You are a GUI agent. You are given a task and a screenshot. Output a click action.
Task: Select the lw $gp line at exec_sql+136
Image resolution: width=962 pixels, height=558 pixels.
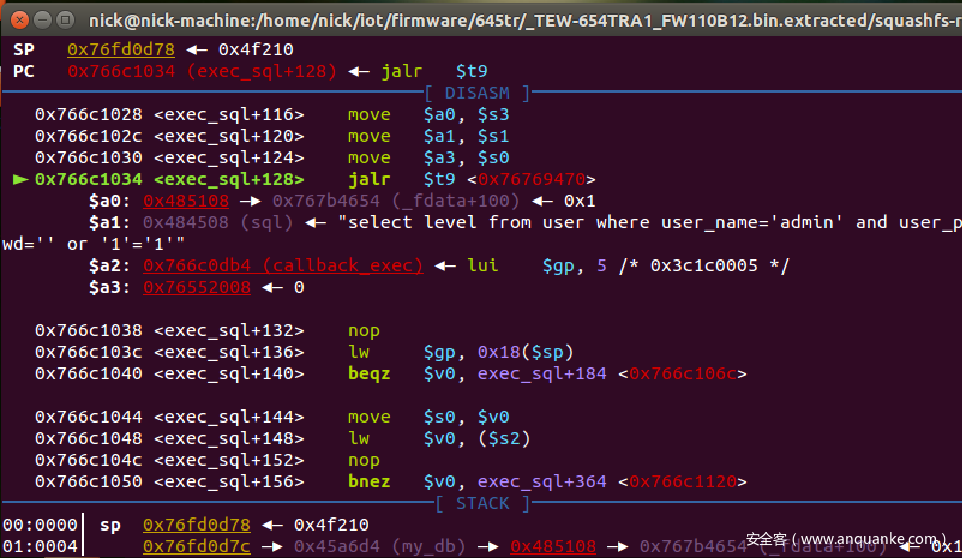pyautogui.click(x=304, y=352)
